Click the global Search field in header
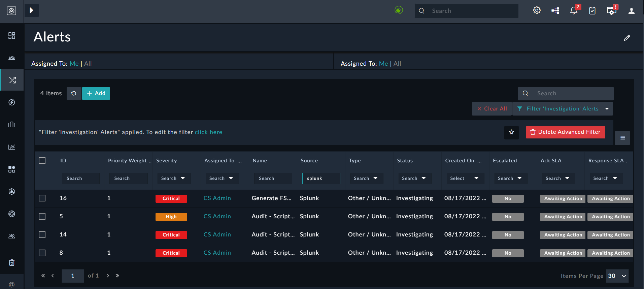Viewport: 644px width, 289px height. (466, 11)
